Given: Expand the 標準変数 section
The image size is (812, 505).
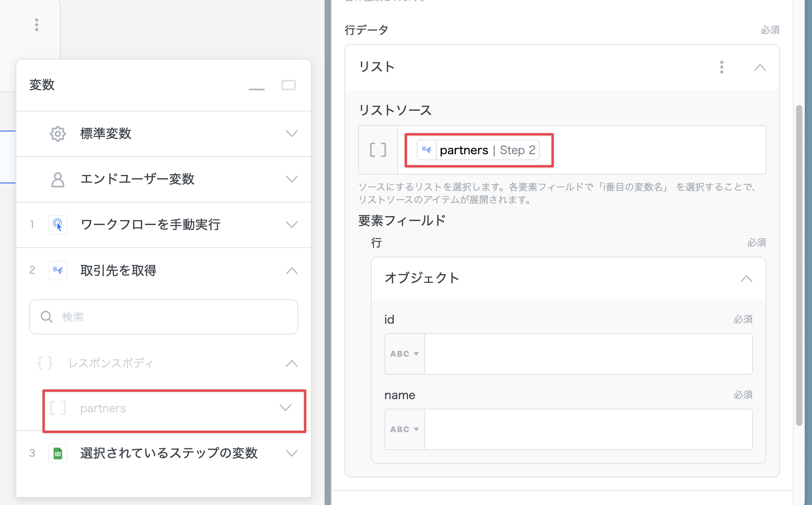Looking at the screenshot, I should 291,134.
